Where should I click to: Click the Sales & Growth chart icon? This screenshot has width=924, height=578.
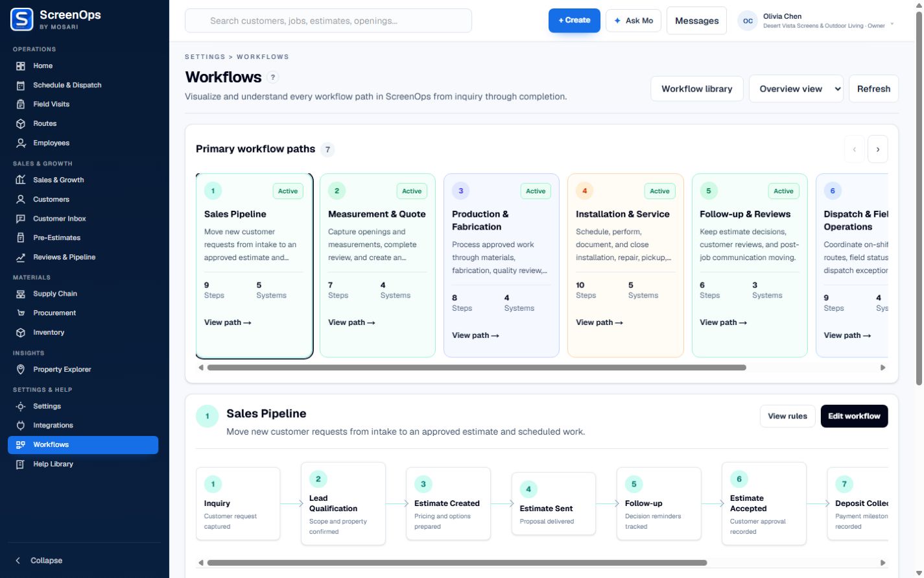(x=21, y=180)
